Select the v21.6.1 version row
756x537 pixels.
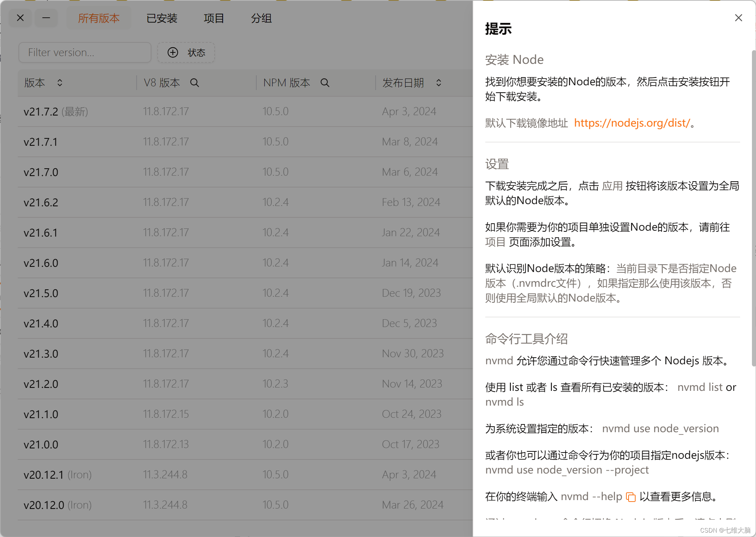coord(245,233)
